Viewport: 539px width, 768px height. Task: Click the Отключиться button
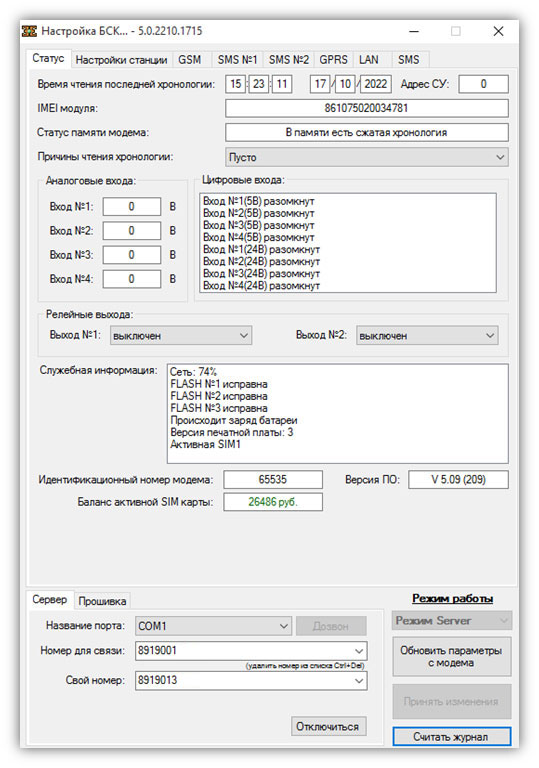[328, 726]
